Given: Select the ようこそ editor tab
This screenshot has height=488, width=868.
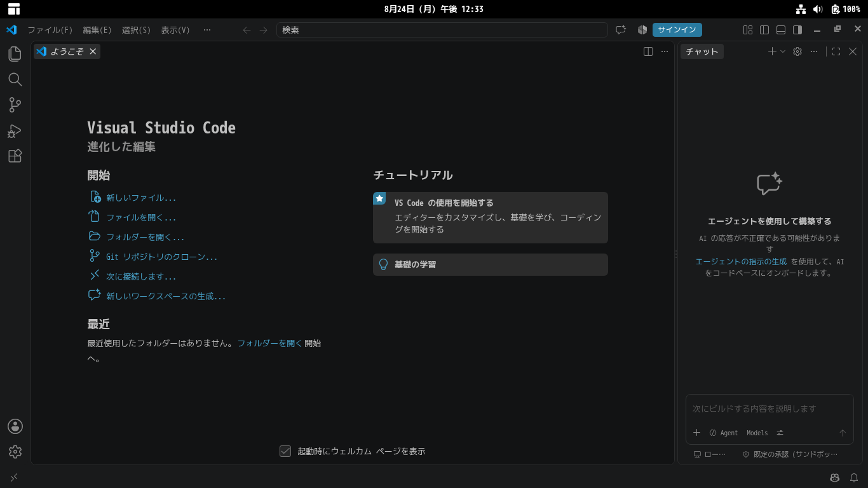Looking at the screenshot, I should [x=67, y=51].
